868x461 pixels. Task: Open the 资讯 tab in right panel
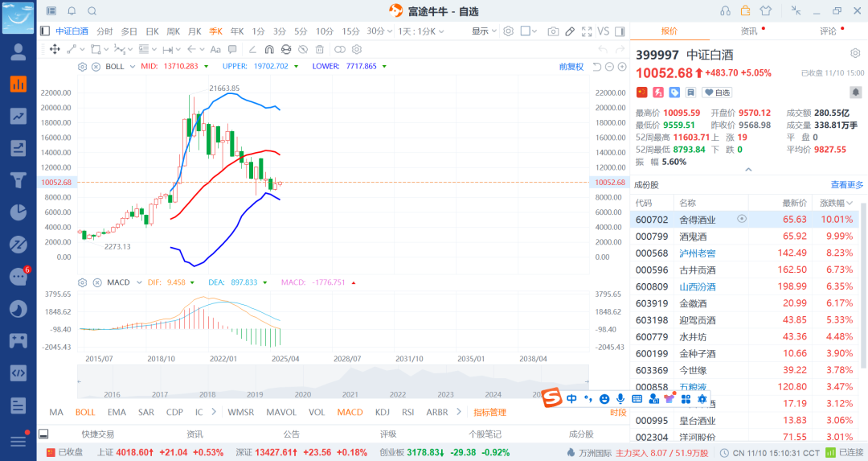749,31
